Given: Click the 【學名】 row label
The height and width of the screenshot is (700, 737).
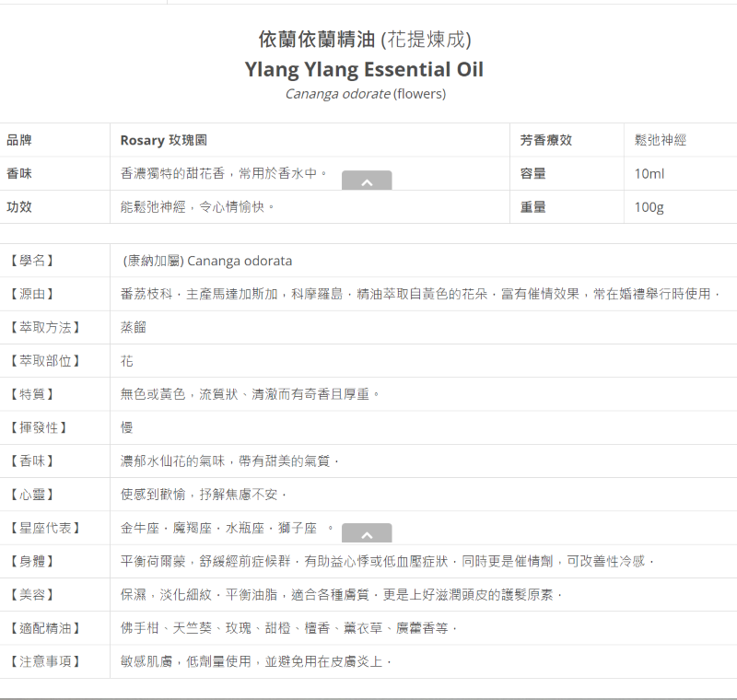Looking at the screenshot, I should [x=31, y=261].
